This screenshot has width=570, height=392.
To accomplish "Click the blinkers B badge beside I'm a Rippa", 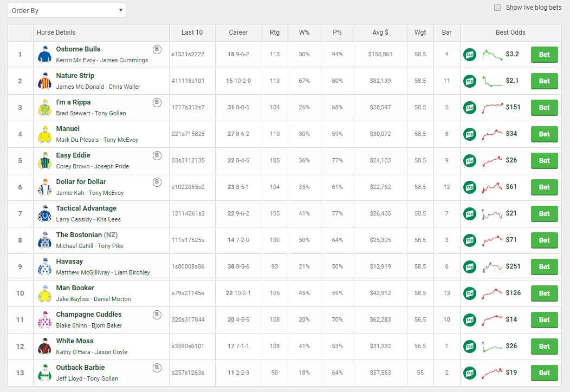I will tap(157, 102).
